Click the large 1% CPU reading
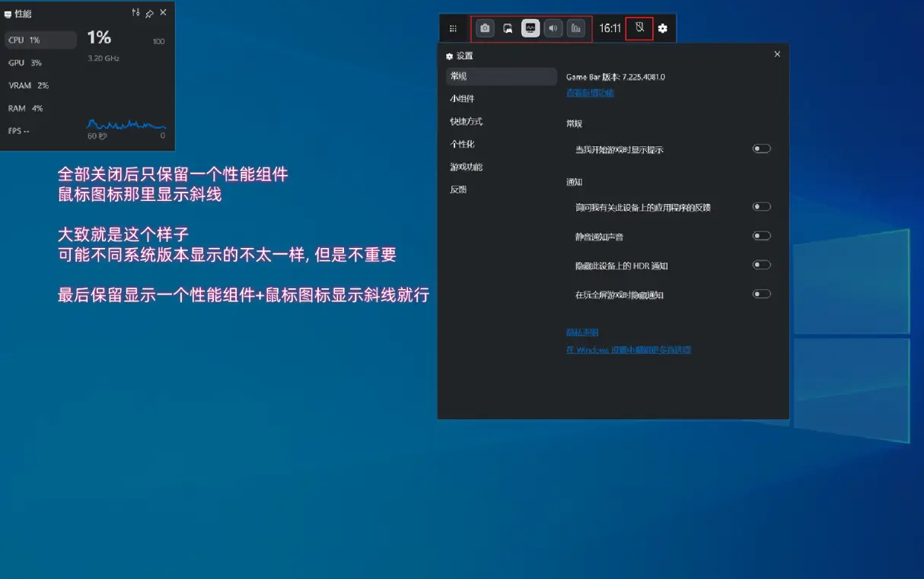Image resolution: width=924 pixels, height=579 pixels. click(99, 37)
